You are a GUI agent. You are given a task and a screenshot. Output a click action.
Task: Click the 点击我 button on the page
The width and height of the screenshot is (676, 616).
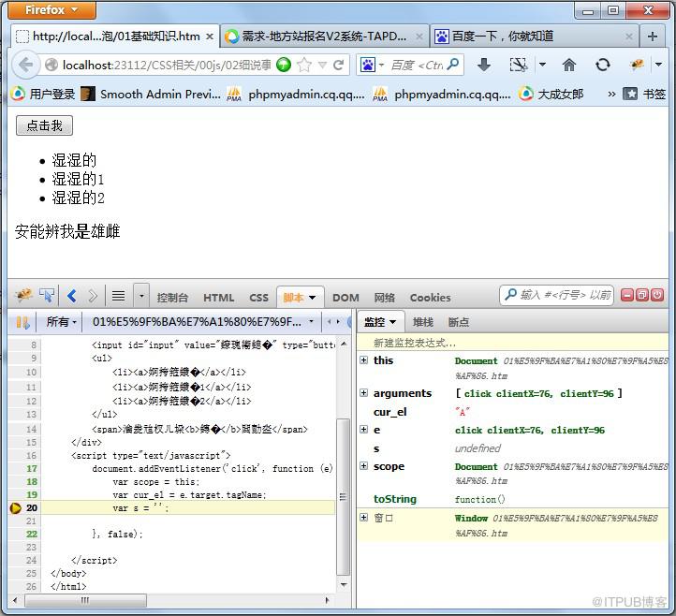(x=44, y=125)
